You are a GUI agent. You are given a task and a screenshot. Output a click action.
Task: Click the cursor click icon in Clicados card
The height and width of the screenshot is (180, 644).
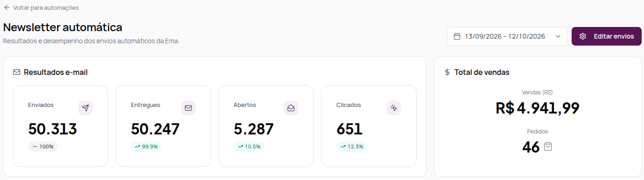[394, 108]
